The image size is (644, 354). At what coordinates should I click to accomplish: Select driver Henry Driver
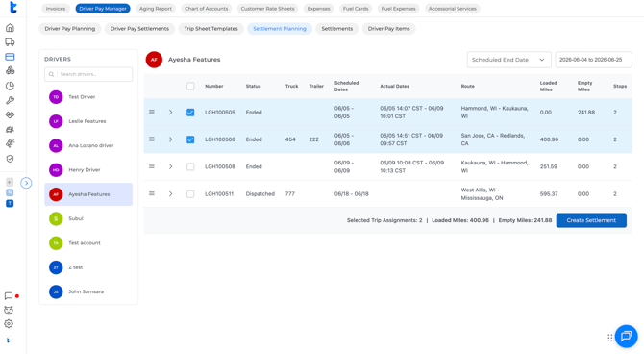pos(88,170)
